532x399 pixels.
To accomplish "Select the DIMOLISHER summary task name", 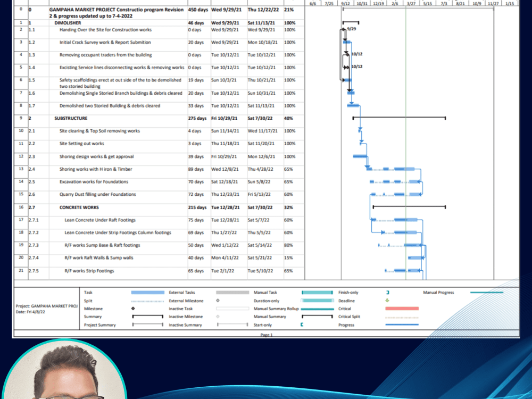I will [x=68, y=23].
